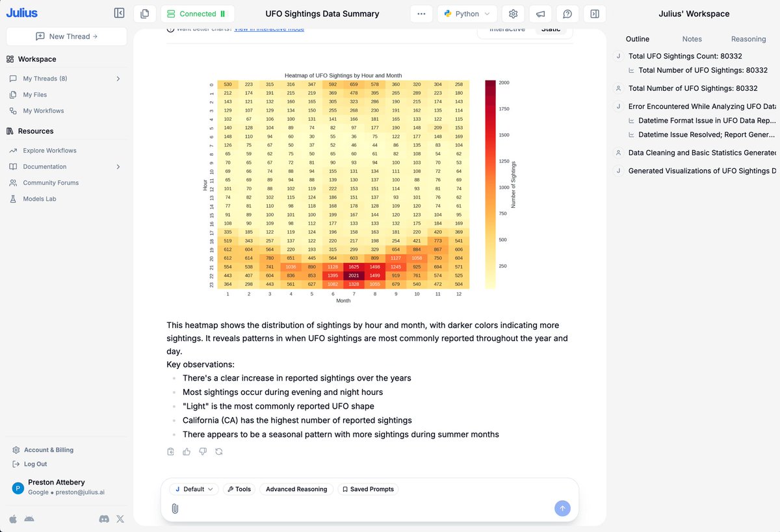Image resolution: width=780 pixels, height=532 pixels.
Task: Click Log Out
Action: (36, 464)
